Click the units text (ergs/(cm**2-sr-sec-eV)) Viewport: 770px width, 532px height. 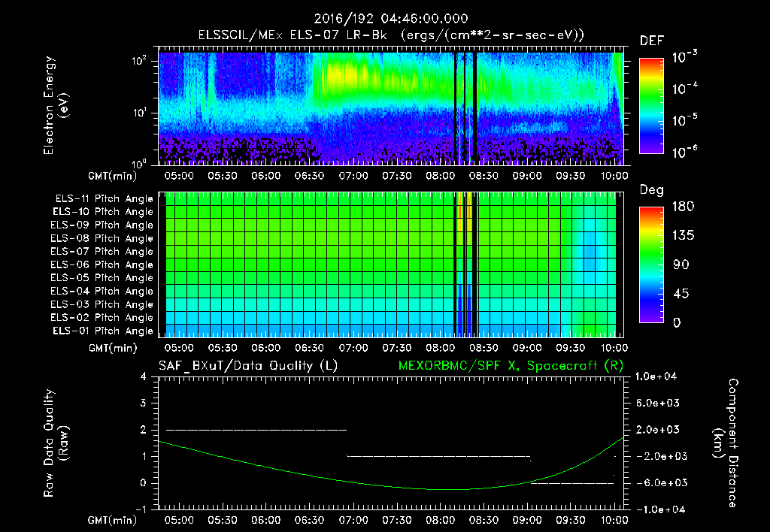(493, 35)
